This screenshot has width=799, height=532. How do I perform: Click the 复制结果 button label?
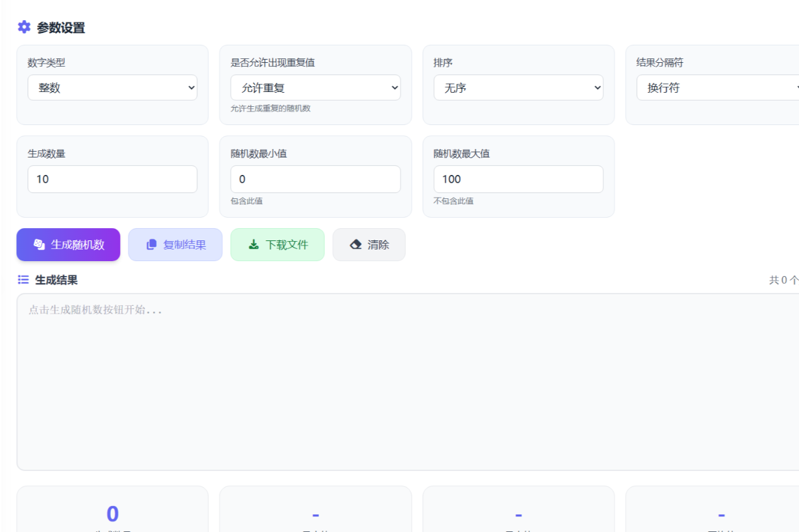pos(185,244)
